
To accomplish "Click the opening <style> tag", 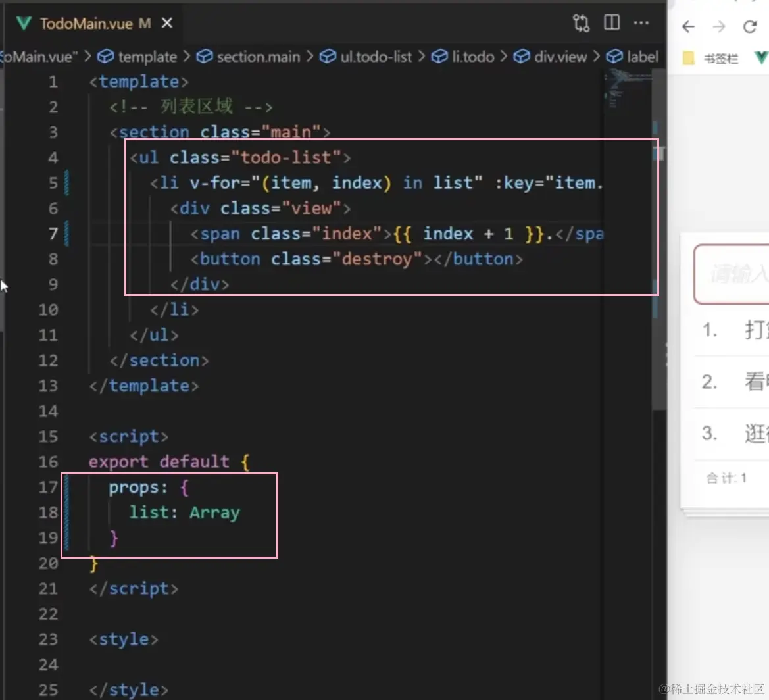I will coord(124,639).
